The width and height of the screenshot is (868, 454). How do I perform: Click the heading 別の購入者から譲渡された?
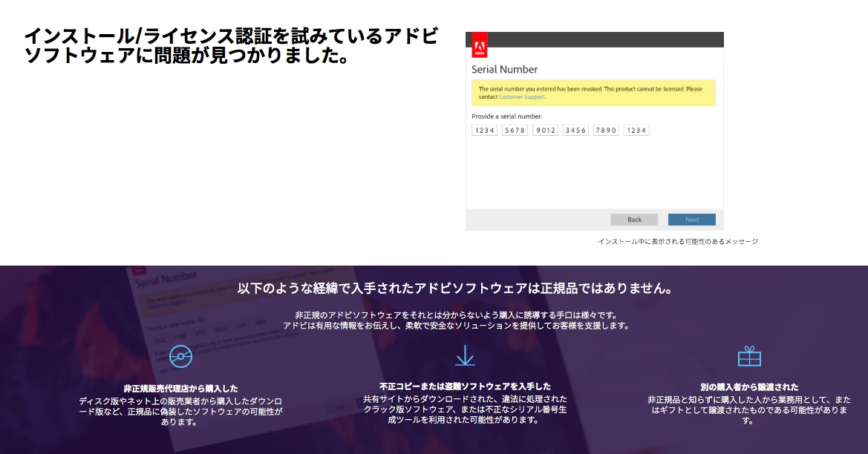click(x=749, y=387)
